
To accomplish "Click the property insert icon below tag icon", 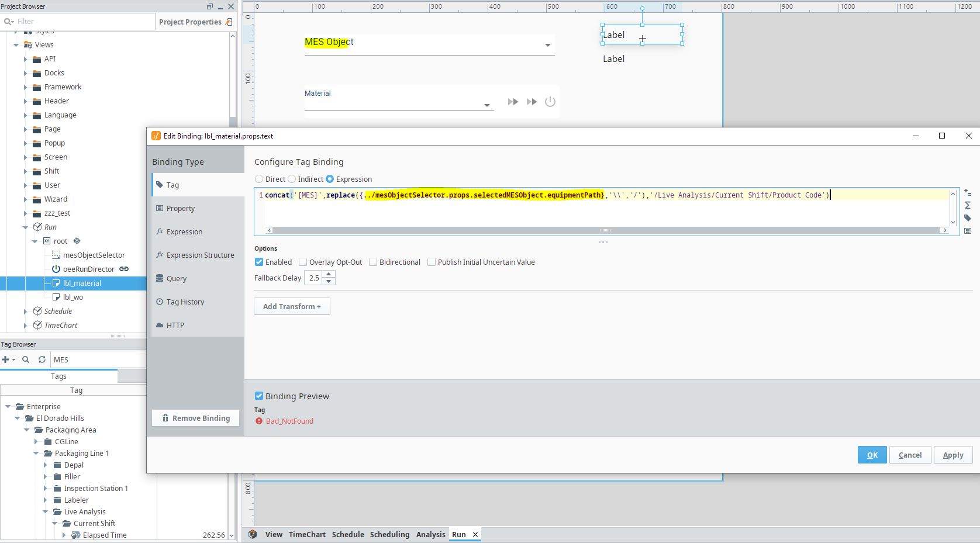I will [968, 231].
